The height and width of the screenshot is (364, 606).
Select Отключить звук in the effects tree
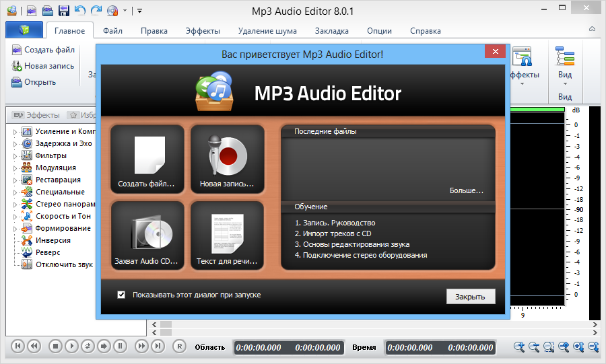[64, 265]
